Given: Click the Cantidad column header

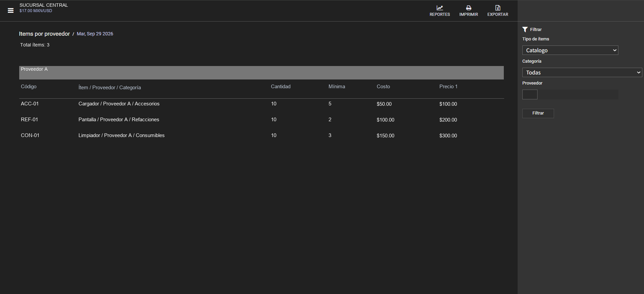Looking at the screenshot, I should 281,87.
